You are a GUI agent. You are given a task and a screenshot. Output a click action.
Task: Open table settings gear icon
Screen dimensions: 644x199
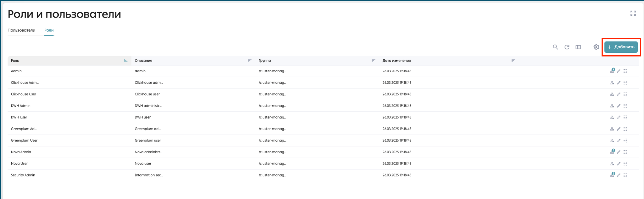[x=596, y=47]
